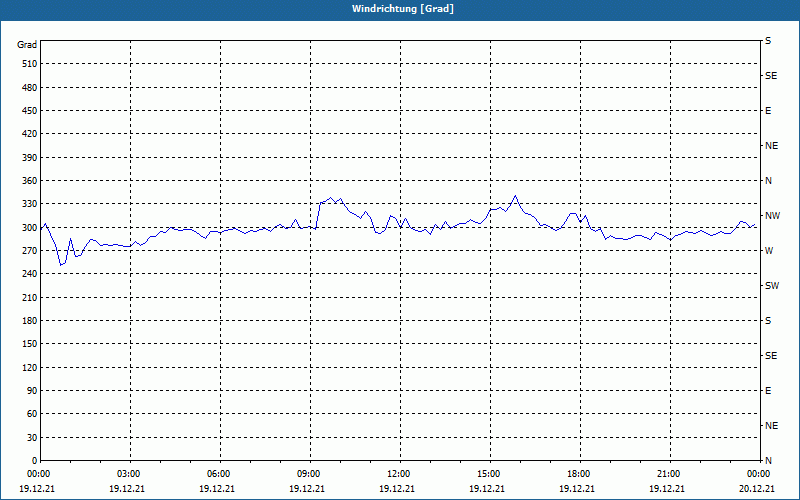Click the 03:00 time label
Image resolution: width=800 pixels, height=500 pixels.
[x=129, y=474]
